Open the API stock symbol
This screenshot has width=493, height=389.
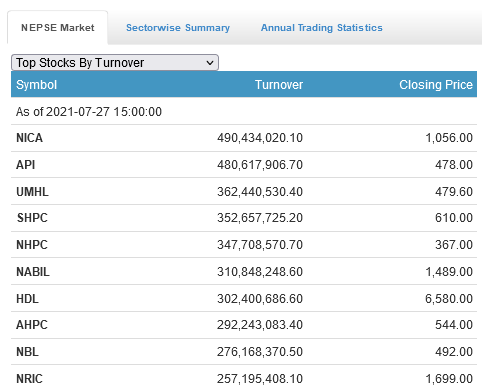click(x=25, y=165)
